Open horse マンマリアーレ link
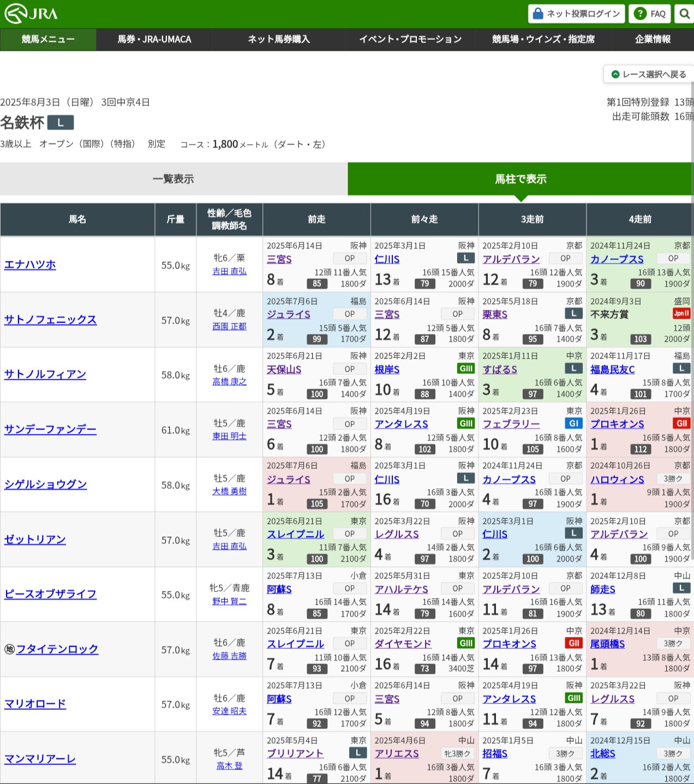 (40, 759)
